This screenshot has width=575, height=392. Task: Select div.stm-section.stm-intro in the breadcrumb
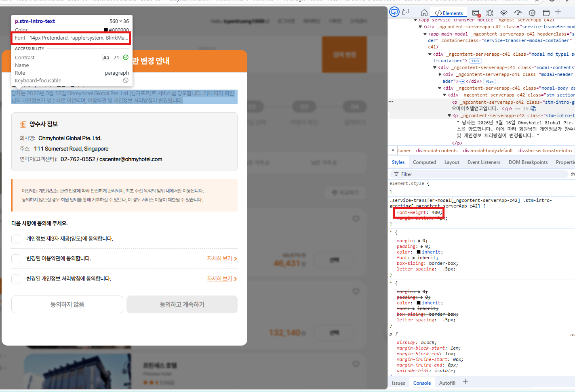545,151
